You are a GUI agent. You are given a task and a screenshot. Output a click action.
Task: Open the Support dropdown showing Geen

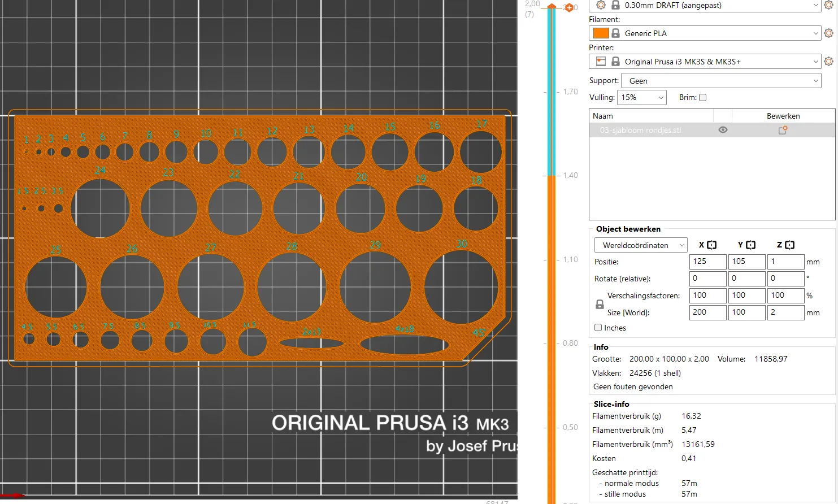[x=720, y=80]
